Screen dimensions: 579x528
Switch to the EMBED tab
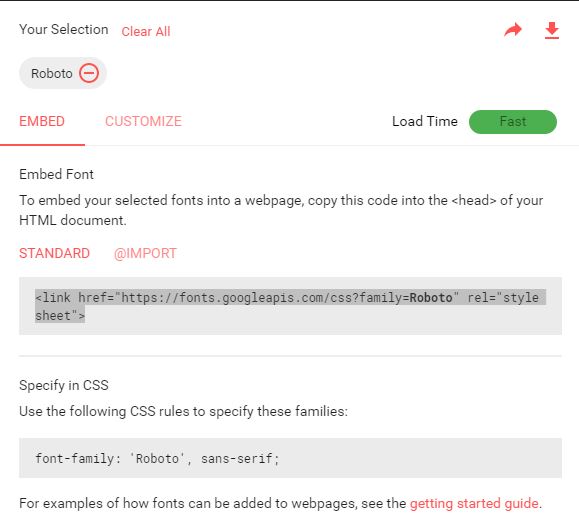coord(42,121)
